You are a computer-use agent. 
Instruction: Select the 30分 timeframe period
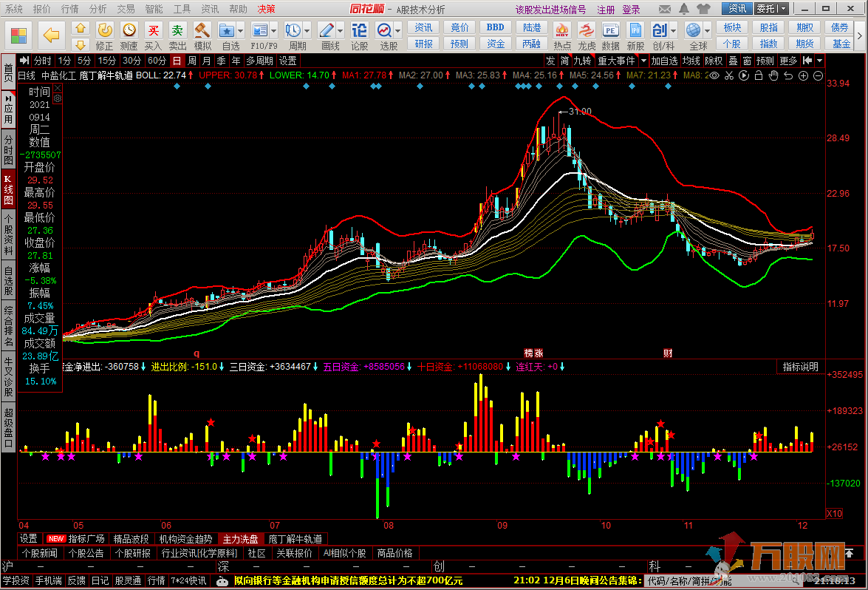[x=132, y=61]
